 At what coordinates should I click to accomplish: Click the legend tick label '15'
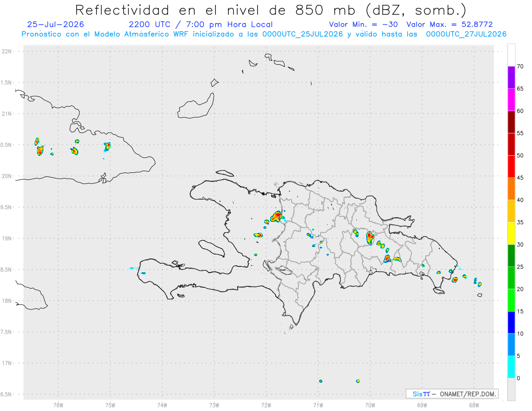[520, 311]
